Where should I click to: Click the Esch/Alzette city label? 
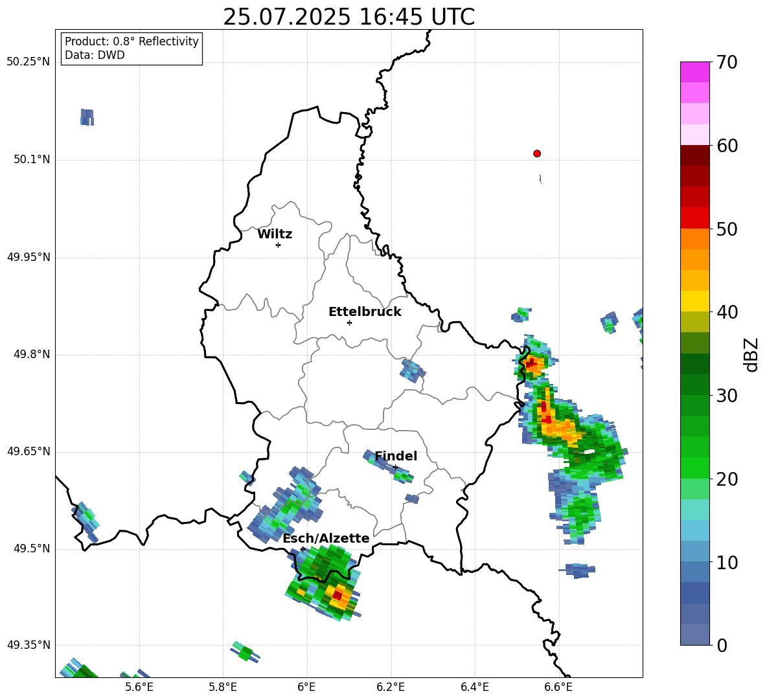326,538
